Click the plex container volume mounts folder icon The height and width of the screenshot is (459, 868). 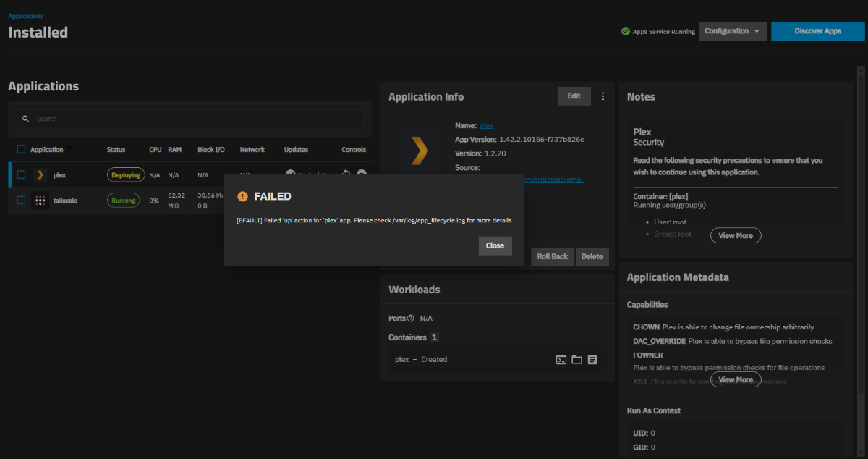point(576,360)
